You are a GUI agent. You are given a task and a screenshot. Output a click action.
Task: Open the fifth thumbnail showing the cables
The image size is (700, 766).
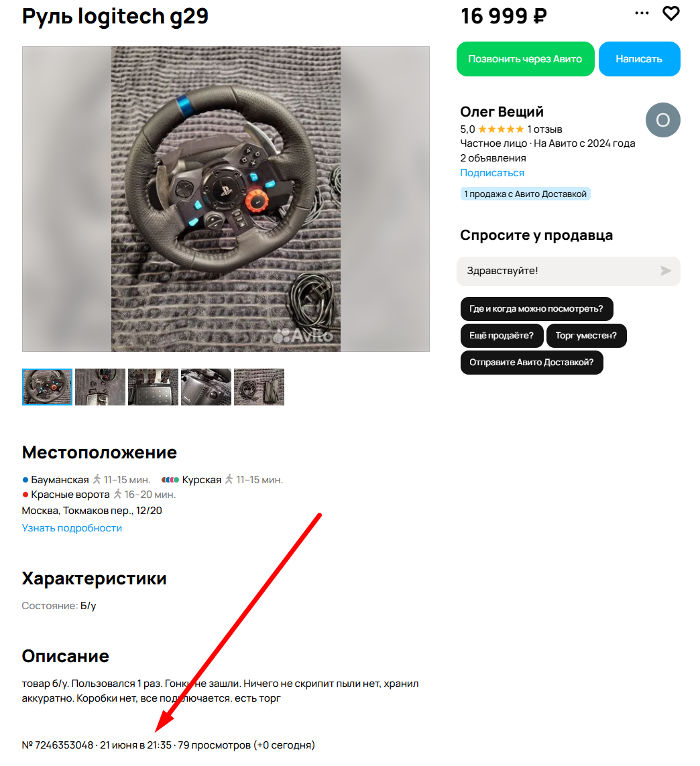259,387
